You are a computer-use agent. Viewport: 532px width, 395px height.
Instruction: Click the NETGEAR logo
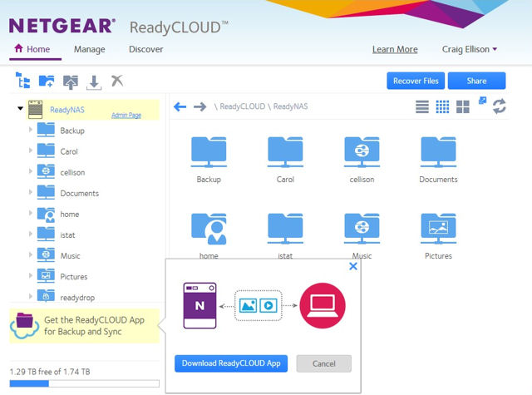point(62,26)
